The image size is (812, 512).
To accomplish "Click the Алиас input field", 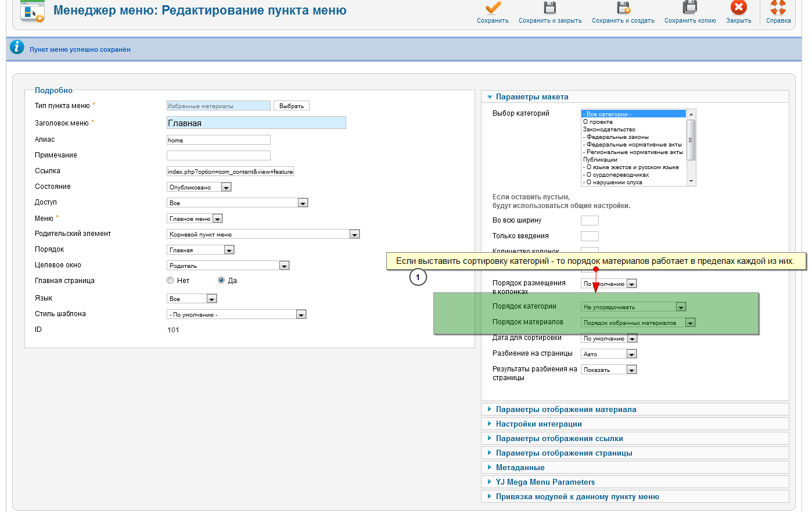I will [218, 140].
